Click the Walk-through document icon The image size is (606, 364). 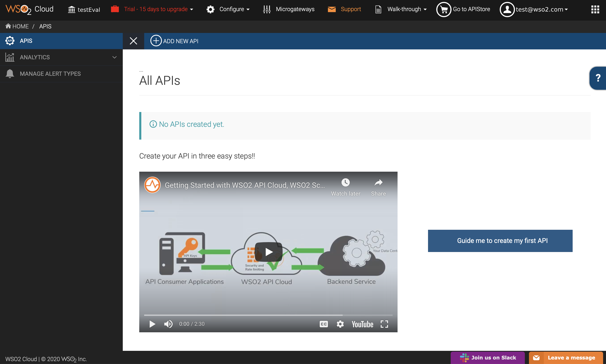(x=378, y=9)
